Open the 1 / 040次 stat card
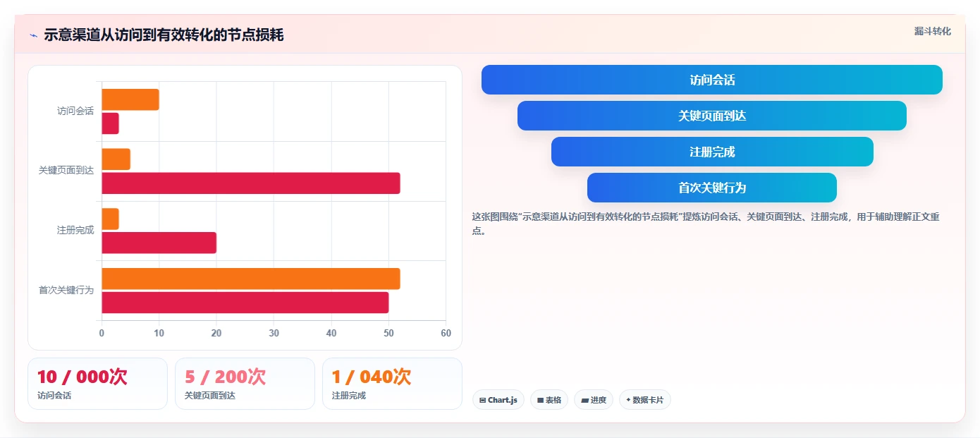This screenshot has height=438, width=980. tap(392, 384)
